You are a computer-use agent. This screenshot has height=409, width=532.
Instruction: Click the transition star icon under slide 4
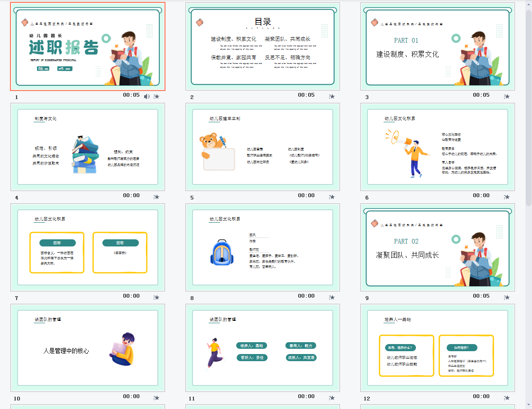point(156,197)
